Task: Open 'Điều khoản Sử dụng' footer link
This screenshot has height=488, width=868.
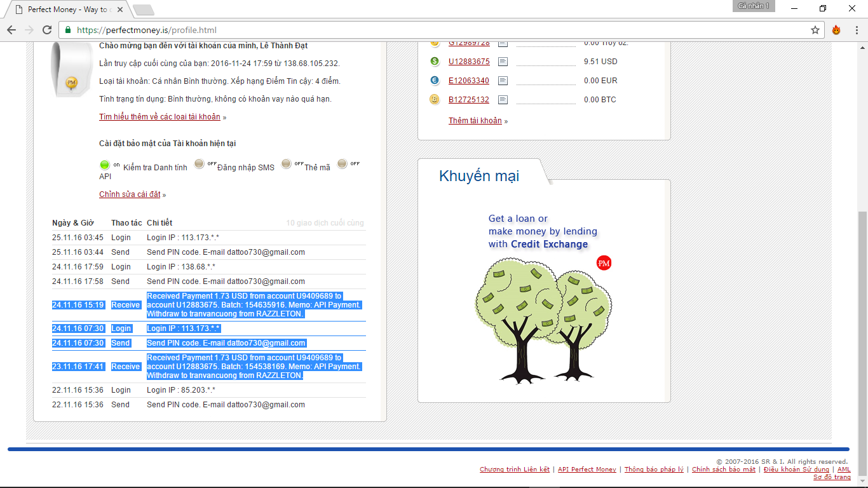Action: [x=796, y=470]
